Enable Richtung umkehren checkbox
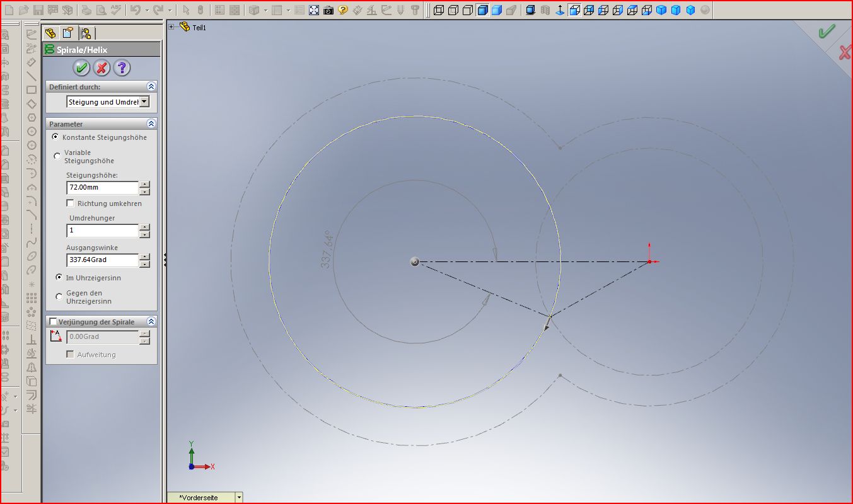853x504 pixels. (x=71, y=203)
